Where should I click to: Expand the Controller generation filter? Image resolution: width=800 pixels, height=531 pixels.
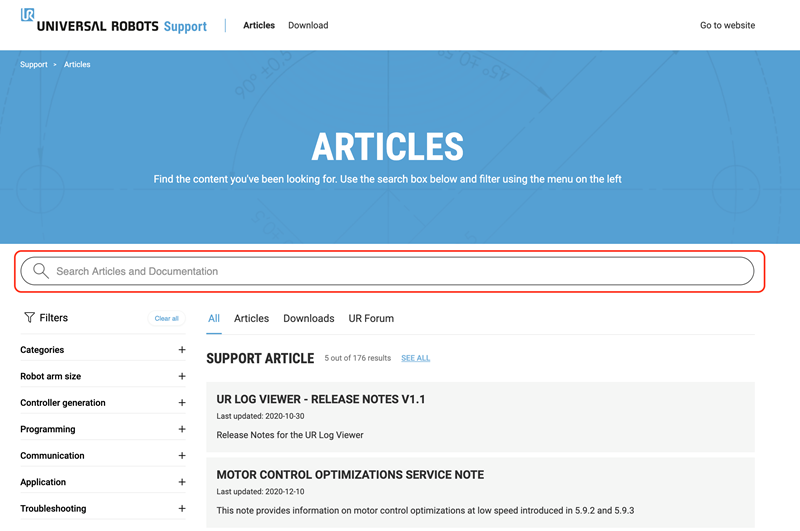[x=182, y=402]
